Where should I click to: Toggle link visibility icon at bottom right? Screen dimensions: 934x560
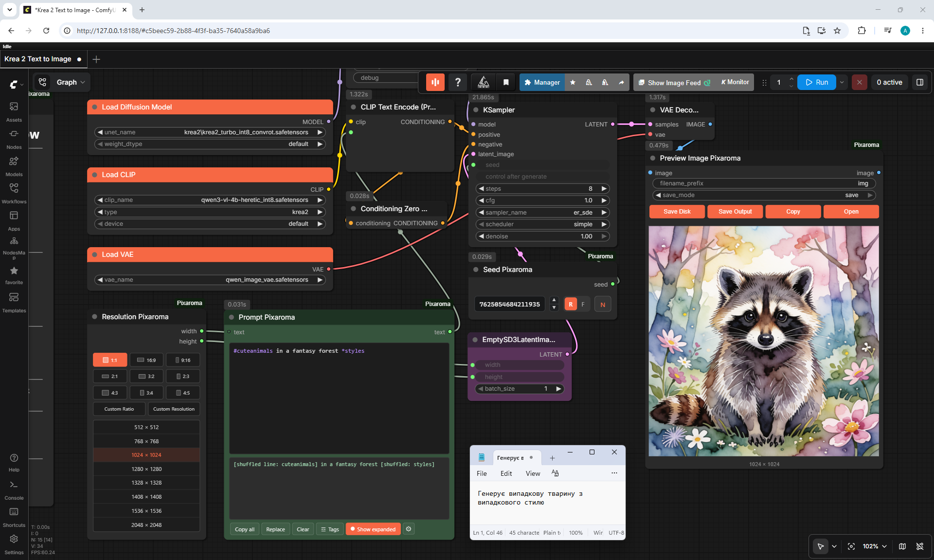920,546
